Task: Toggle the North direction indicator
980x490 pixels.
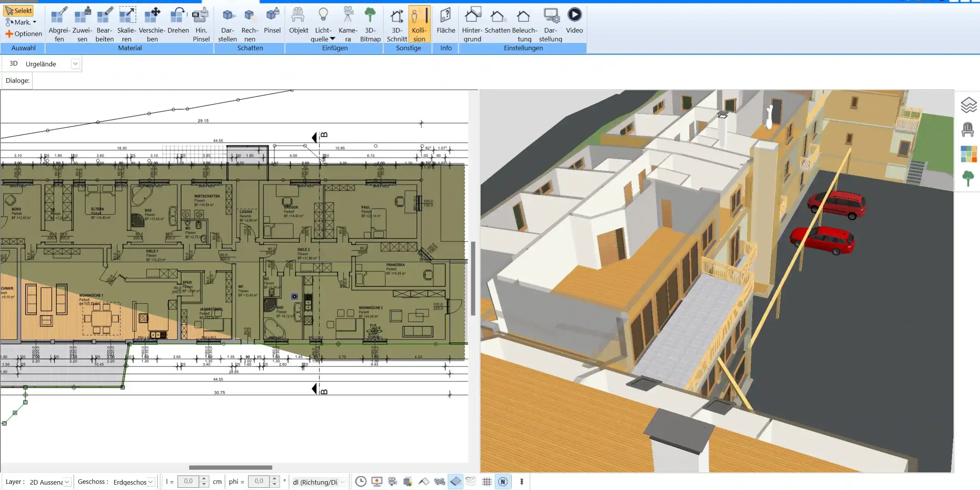Action: [x=503, y=482]
